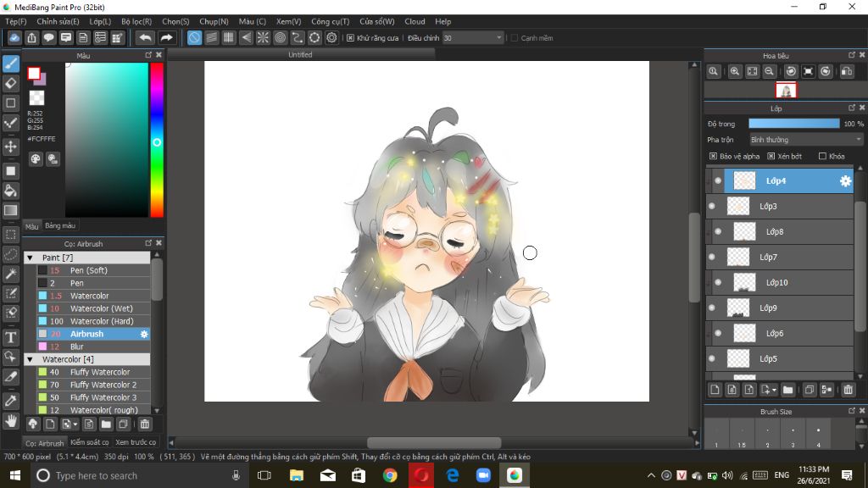Viewport: 868px width, 488px height.
Task: Select the Move tool
Action: pyautogui.click(x=10, y=147)
